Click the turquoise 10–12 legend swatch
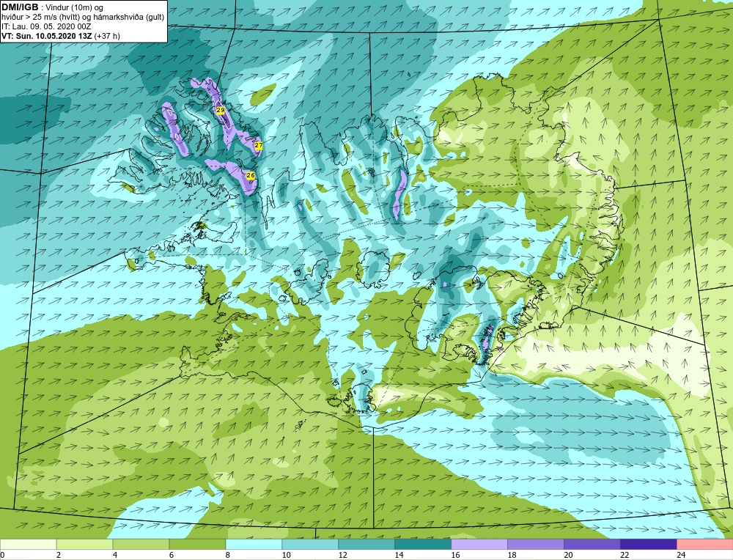This screenshot has width=733, height=560. pyautogui.click(x=310, y=544)
